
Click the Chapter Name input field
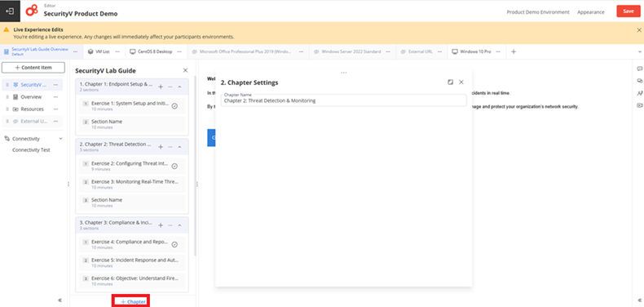coord(343,100)
